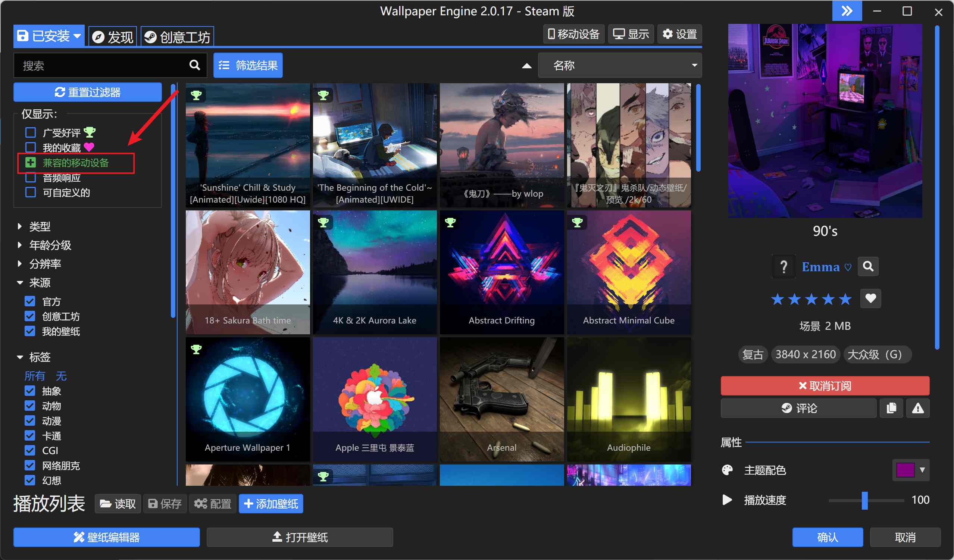Collapse the 来源 filter section
This screenshot has height=560, width=954.
(x=34, y=282)
